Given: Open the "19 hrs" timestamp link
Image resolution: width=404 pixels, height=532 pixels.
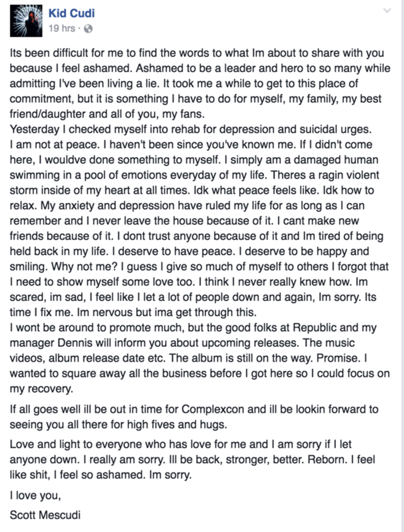Looking at the screenshot, I should 62,28.
